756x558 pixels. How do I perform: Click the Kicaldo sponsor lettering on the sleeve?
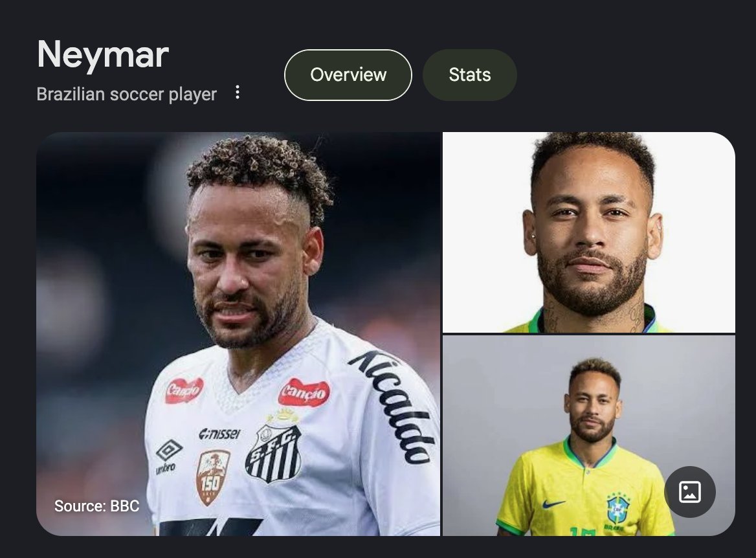click(x=394, y=407)
